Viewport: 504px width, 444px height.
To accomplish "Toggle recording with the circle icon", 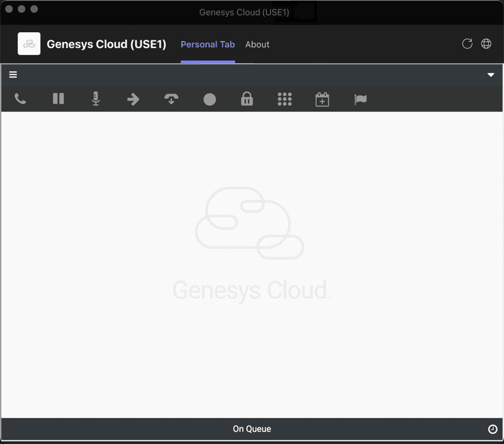I will pyautogui.click(x=209, y=99).
